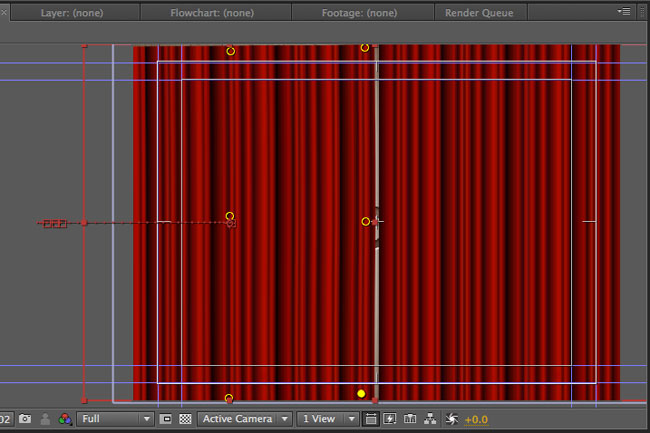This screenshot has height=433, width=650.
Task: Open the Show Channel RGB circles menu
Action: pyautogui.click(x=65, y=419)
